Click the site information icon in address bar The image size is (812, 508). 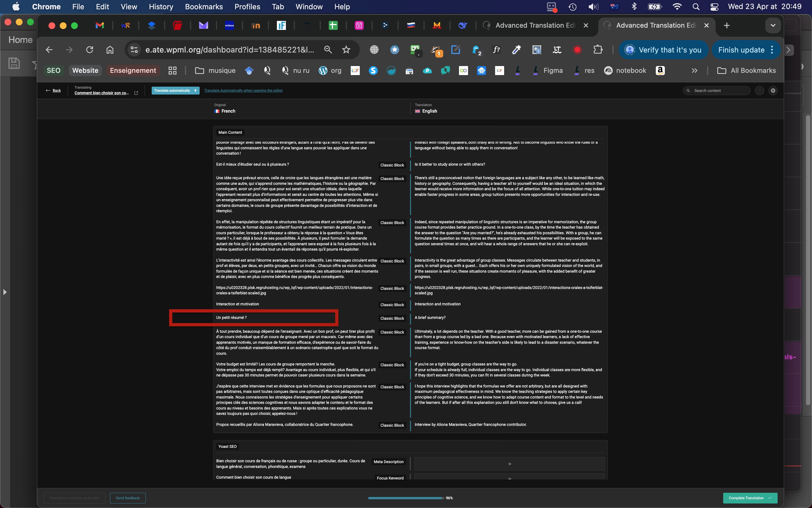pyautogui.click(x=134, y=50)
